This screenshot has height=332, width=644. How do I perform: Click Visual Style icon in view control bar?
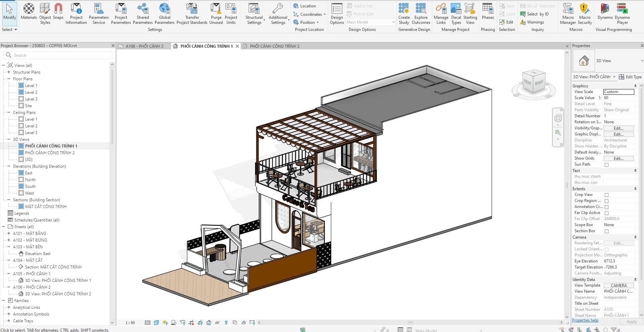point(156,323)
